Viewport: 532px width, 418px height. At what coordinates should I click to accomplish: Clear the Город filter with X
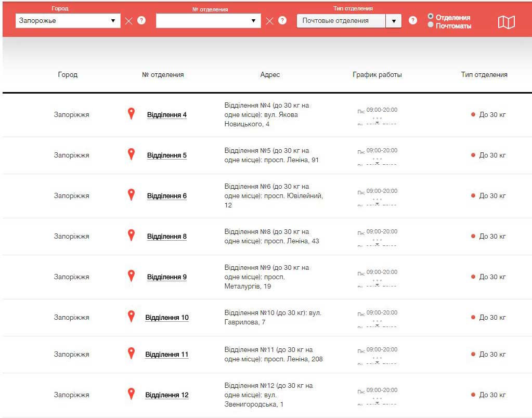(x=128, y=21)
